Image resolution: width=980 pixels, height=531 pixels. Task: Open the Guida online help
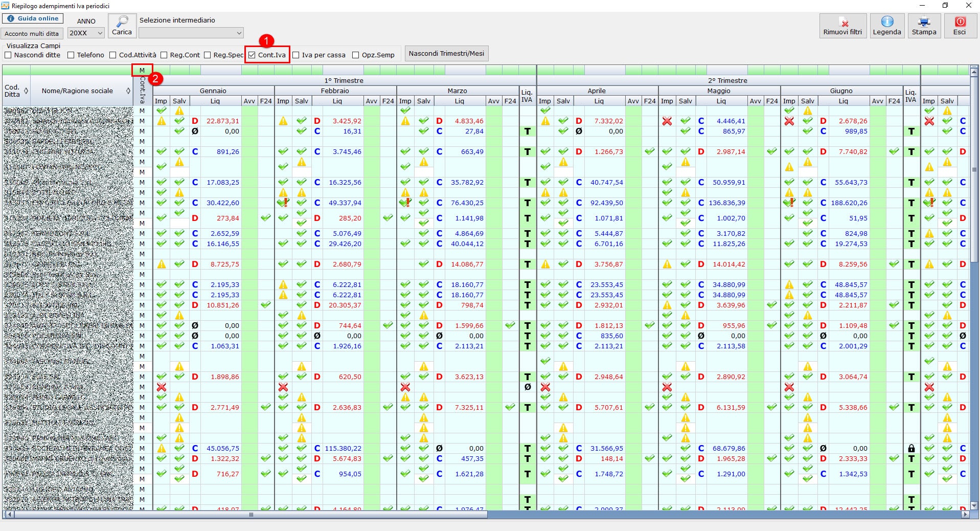pyautogui.click(x=33, y=18)
